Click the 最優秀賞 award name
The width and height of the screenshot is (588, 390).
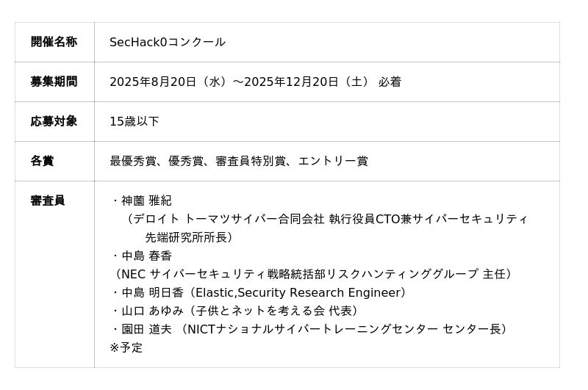pos(133,161)
